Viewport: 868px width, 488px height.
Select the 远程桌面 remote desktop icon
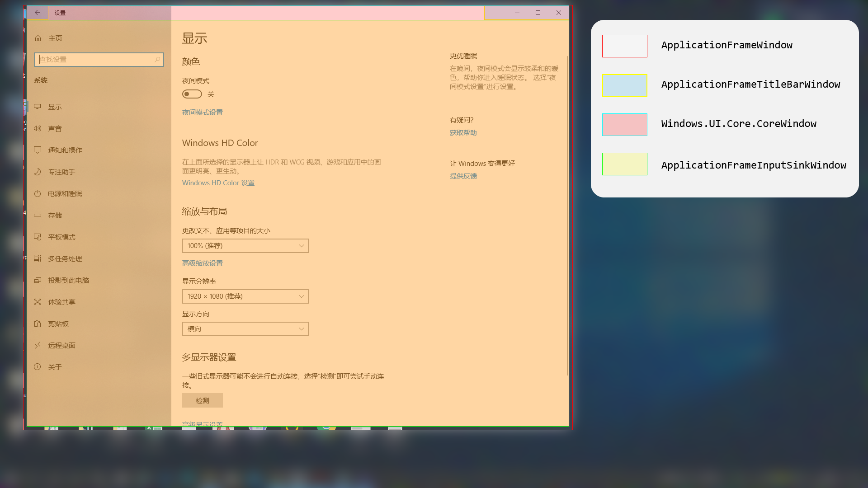pos(38,345)
